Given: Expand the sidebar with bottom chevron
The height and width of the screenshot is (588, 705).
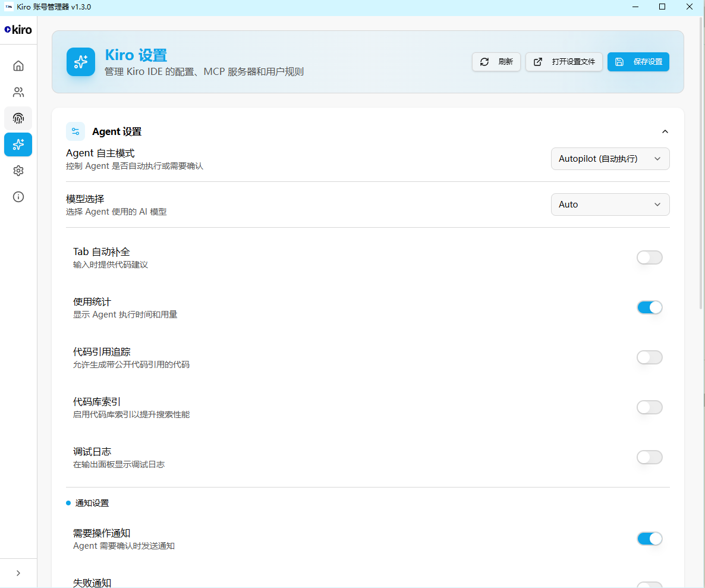Looking at the screenshot, I should [18, 573].
